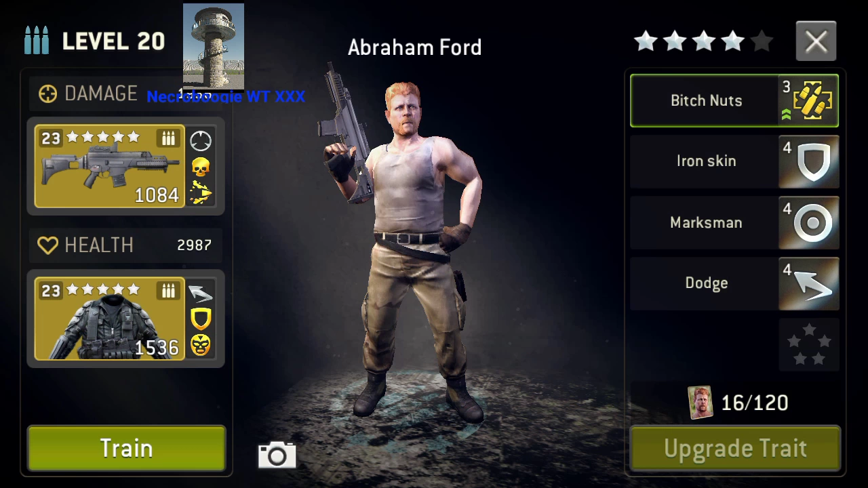
Task: Tap the masked face armor trait
Action: [200, 345]
